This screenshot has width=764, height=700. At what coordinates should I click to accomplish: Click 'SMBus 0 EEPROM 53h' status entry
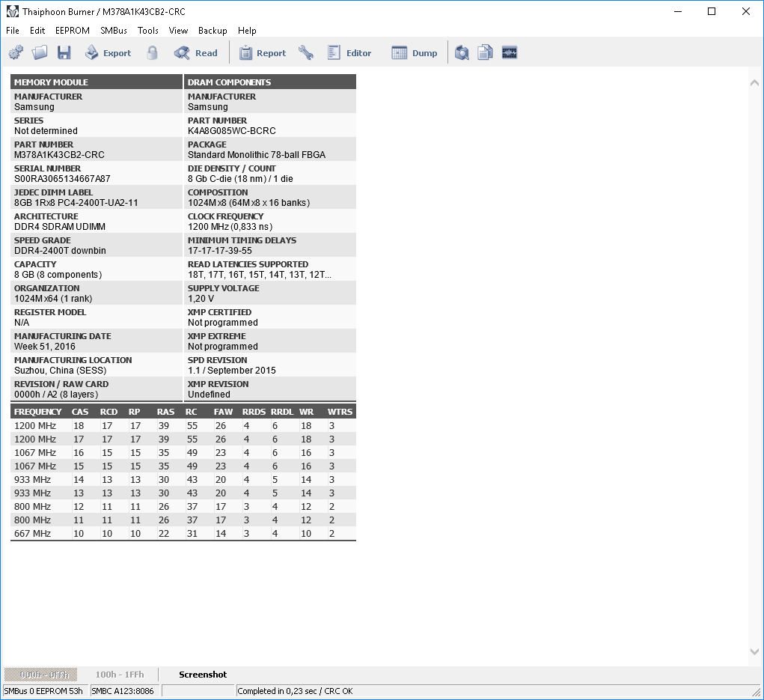46,691
